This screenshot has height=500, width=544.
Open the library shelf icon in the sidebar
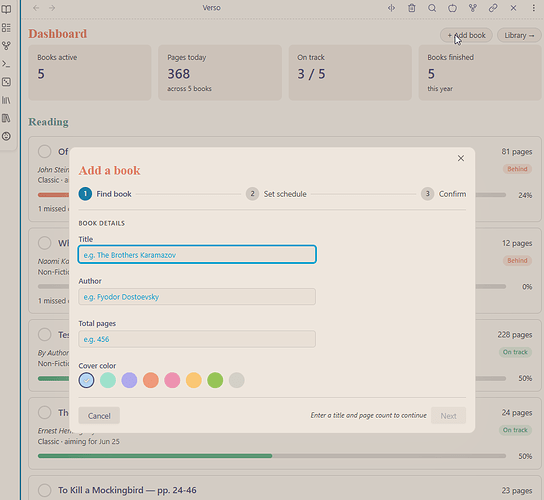coord(6,100)
